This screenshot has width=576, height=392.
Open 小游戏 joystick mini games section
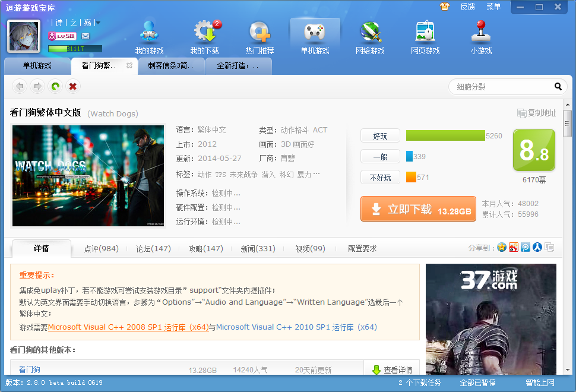481,37
